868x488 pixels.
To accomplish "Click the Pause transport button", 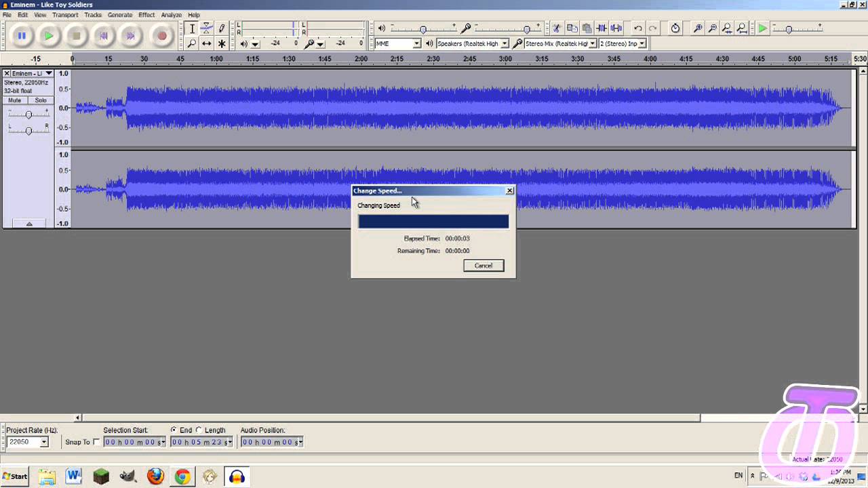I will click(x=21, y=36).
